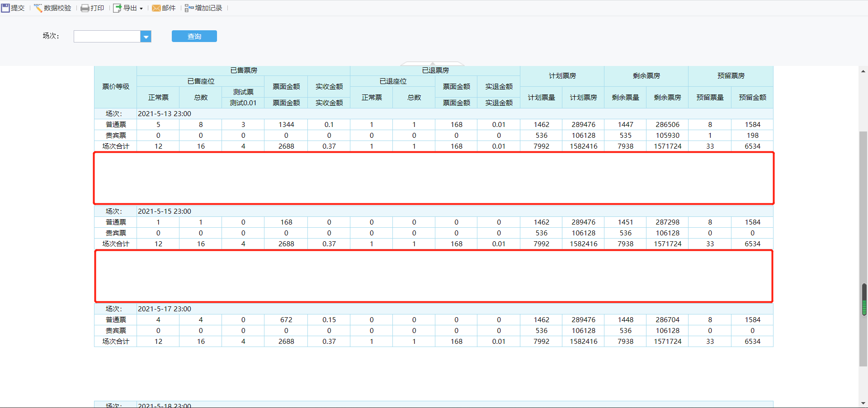Select the 计划票房 group header
The width and height of the screenshot is (868, 408).
point(562,76)
